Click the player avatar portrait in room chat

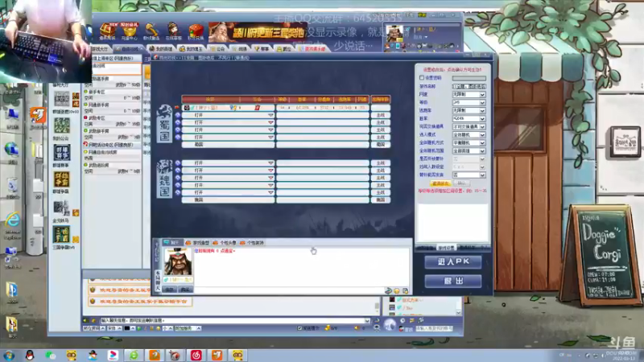pos(178,261)
